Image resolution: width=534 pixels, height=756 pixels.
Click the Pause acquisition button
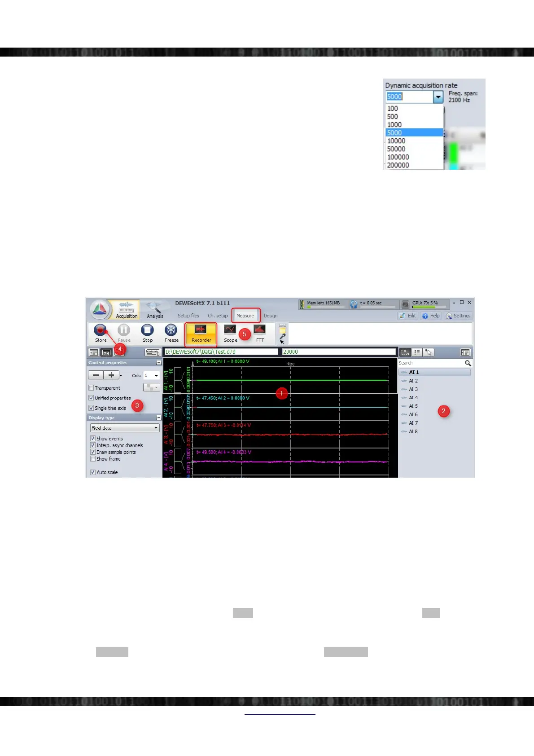[x=124, y=333]
